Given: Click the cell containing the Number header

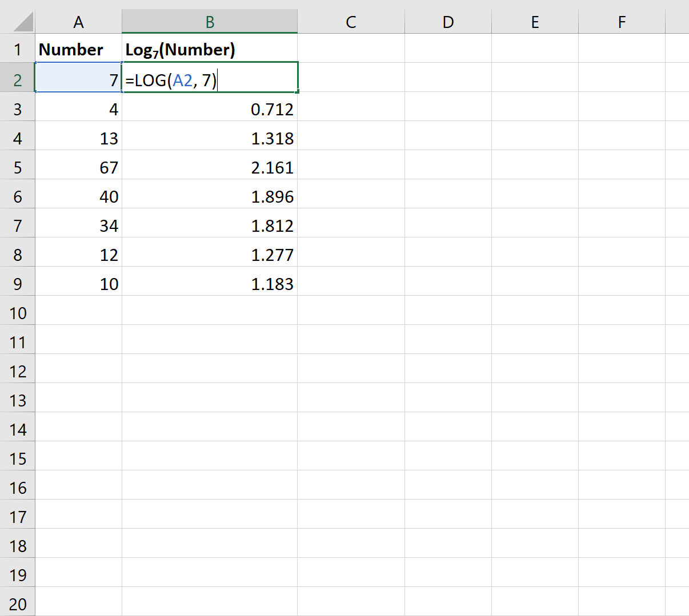Looking at the screenshot, I should (x=78, y=50).
